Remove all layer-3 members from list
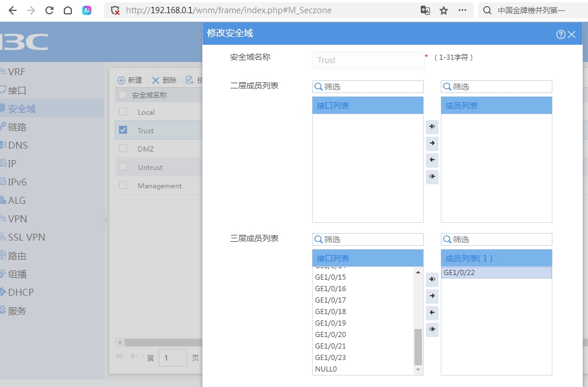 tap(432, 330)
